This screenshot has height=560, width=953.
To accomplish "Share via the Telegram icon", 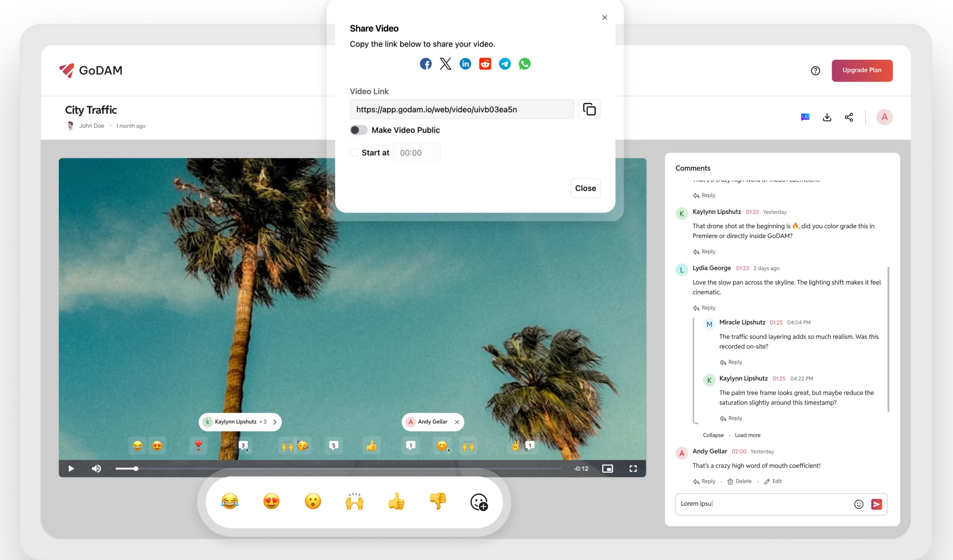I will 504,64.
